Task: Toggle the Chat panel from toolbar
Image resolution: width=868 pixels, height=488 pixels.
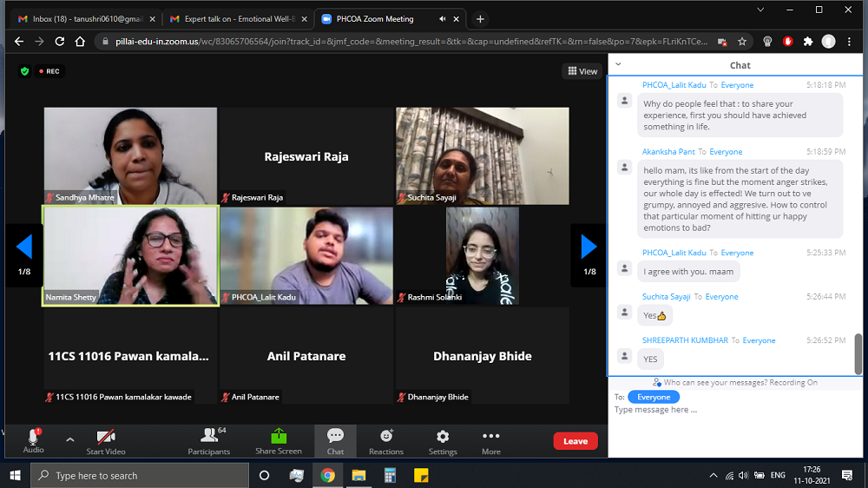Action: point(335,436)
